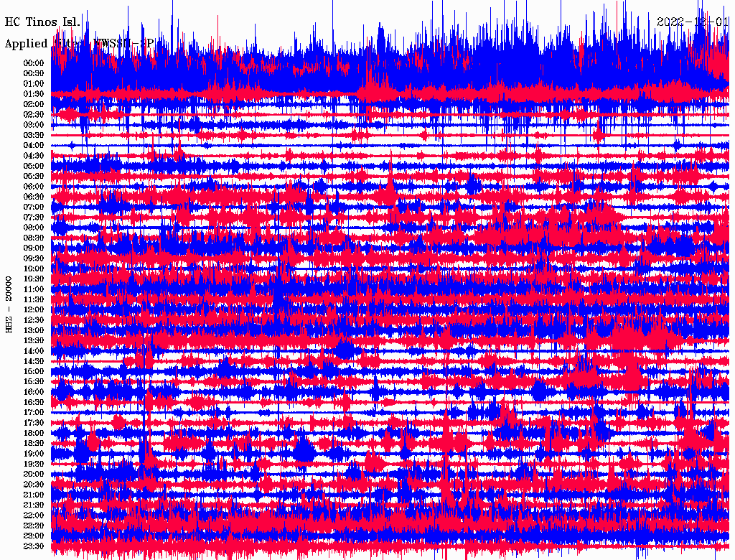Select the 02:00 time label
The width and height of the screenshot is (735, 560).
pyautogui.click(x=34, y=104)
